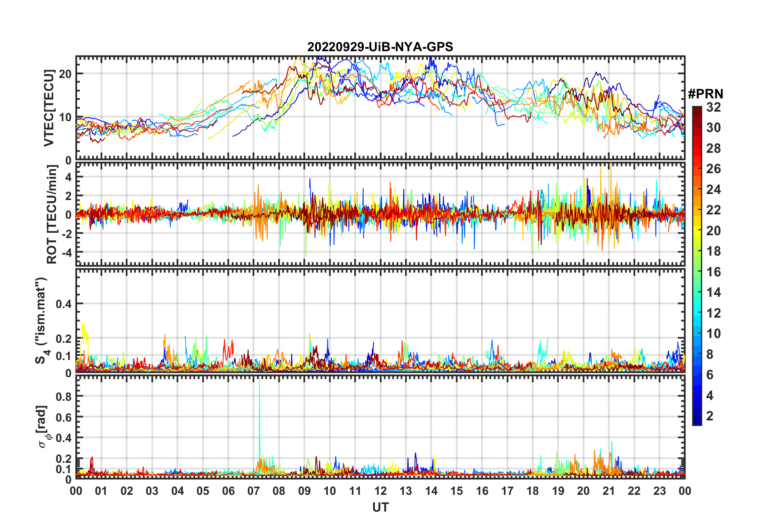Viewport: 761px width, 532px height.
Task: Select PRN 2 dark blue on colorbar
Action: pos(697,416)
